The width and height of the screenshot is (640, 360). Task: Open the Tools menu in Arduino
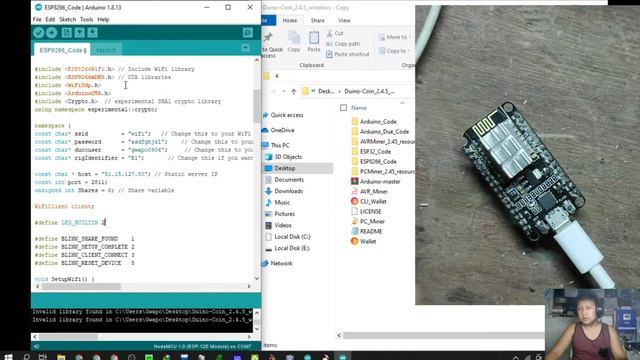click(86, 19)
